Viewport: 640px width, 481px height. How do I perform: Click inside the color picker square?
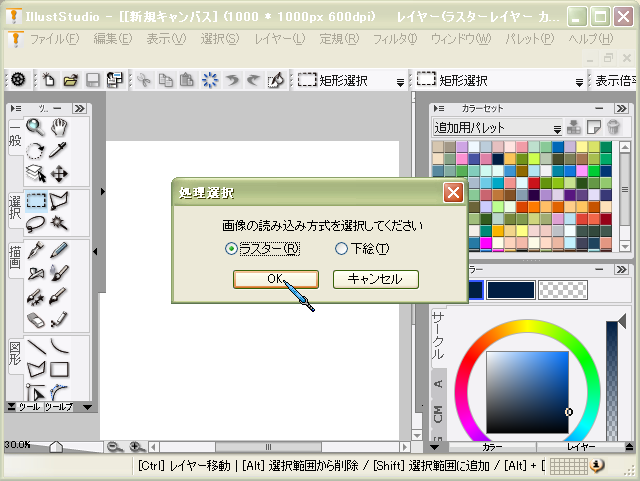[x=527, y=392]
